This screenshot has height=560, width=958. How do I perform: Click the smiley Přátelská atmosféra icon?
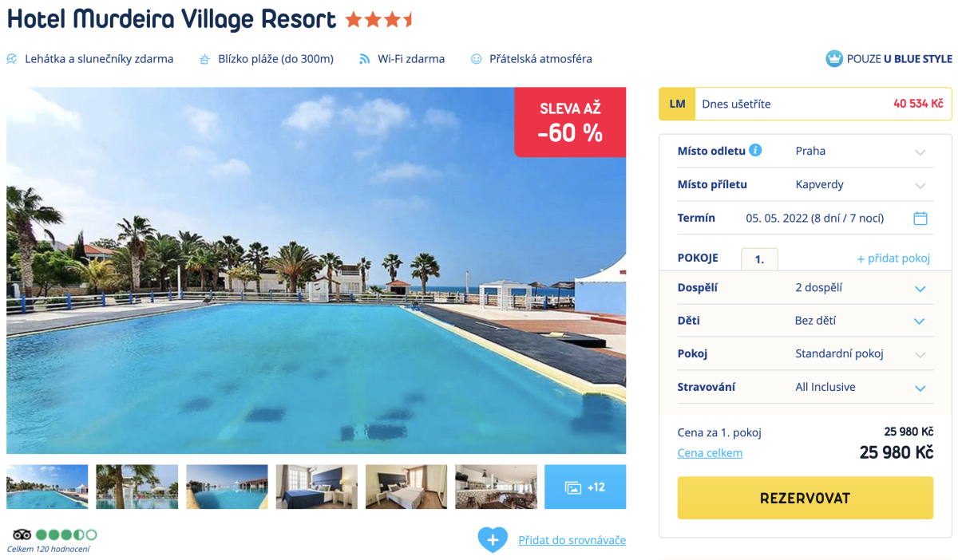pyautogui.click(x=477, y=59)
